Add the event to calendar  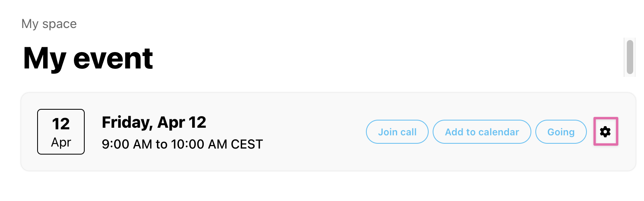click(x=482, y=132)
